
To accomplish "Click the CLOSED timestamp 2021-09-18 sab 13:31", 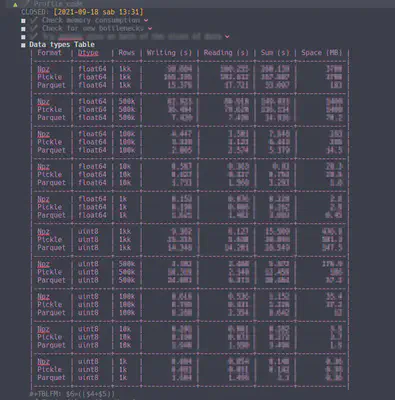I will tap(99, 12).
